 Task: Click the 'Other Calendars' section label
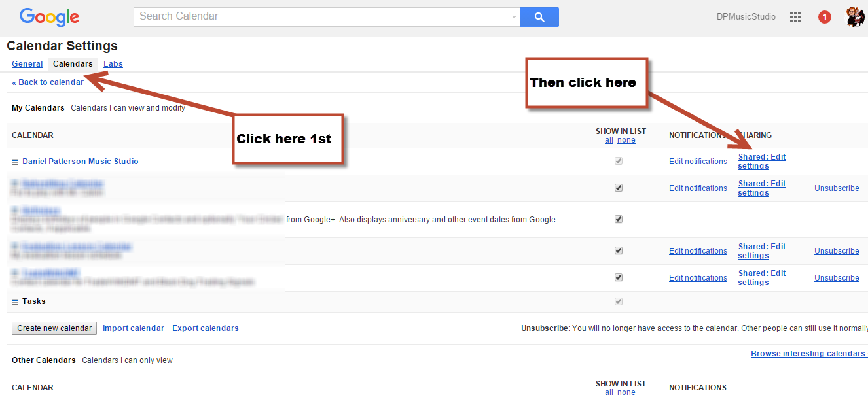pyautogui.click(x=44, y=360)
